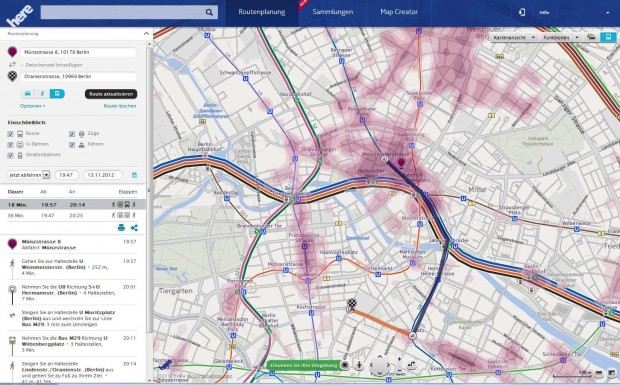Click 'Zwischenziel hinzufügen' link
The height and width of the screenshot is (385, 620).
coord(54,65)
